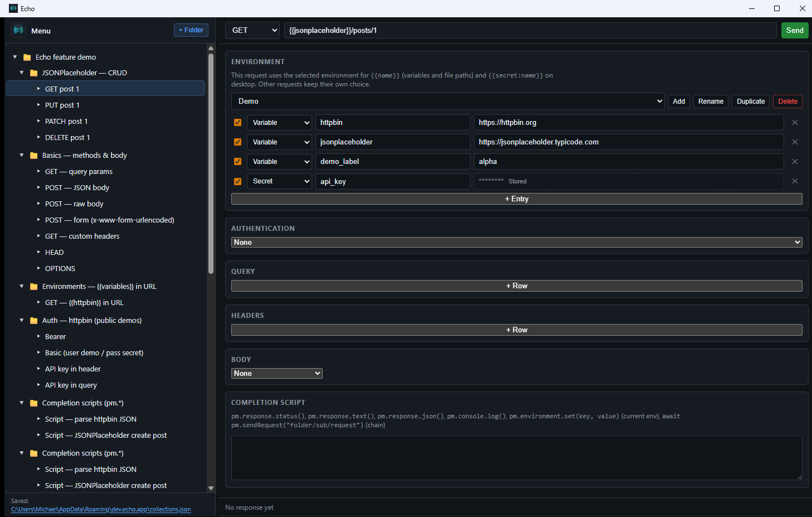Open the Demo environment selector
The height and width of the screenshot is (517, 812).
pyautogui.click(x=448, y=101)
